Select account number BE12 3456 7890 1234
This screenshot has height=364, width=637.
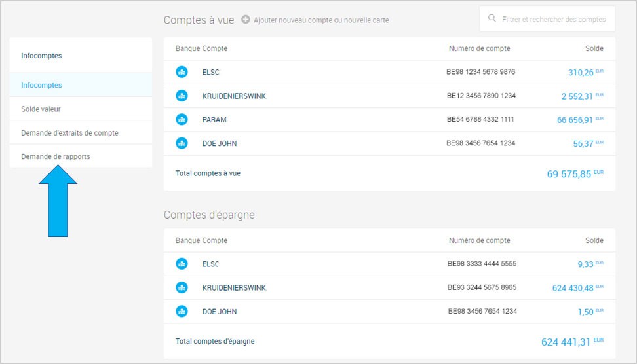point(481,96)
